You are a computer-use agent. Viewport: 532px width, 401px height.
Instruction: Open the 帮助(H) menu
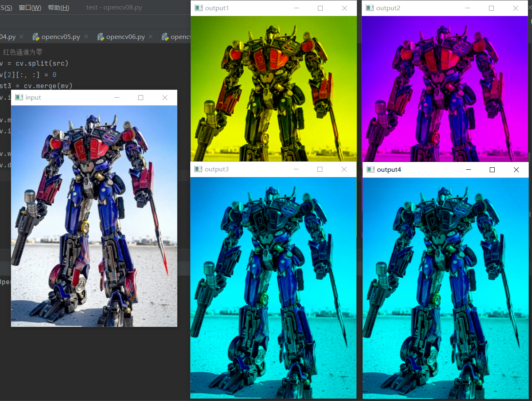[58, 7]
